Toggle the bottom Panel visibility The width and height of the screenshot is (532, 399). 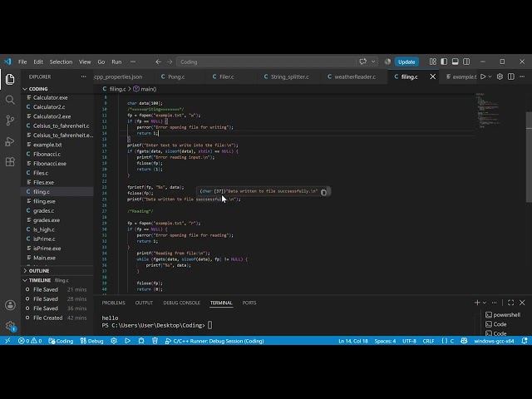click(x=455, y=62)
